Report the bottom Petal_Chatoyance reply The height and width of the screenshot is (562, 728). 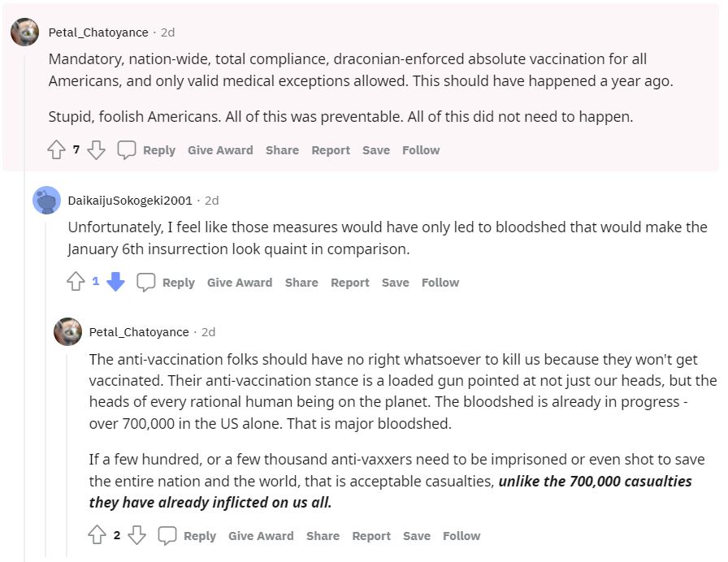[x=371, y=536]
